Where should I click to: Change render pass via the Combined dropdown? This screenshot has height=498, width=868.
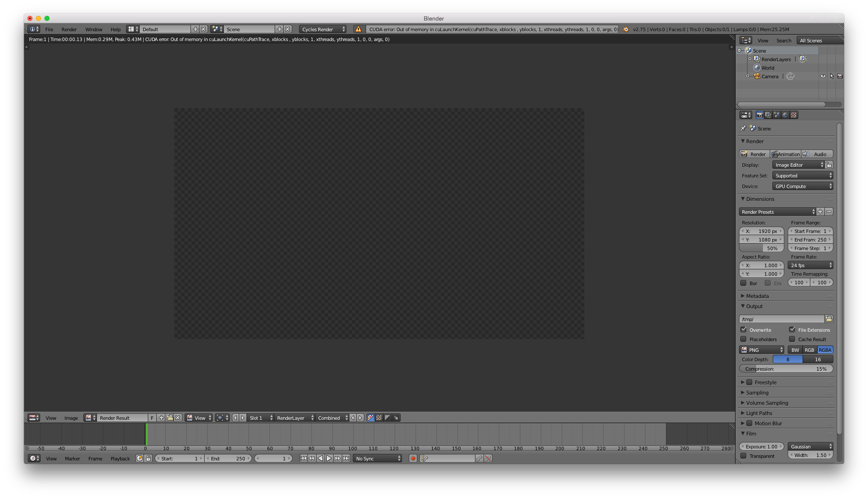331,418
